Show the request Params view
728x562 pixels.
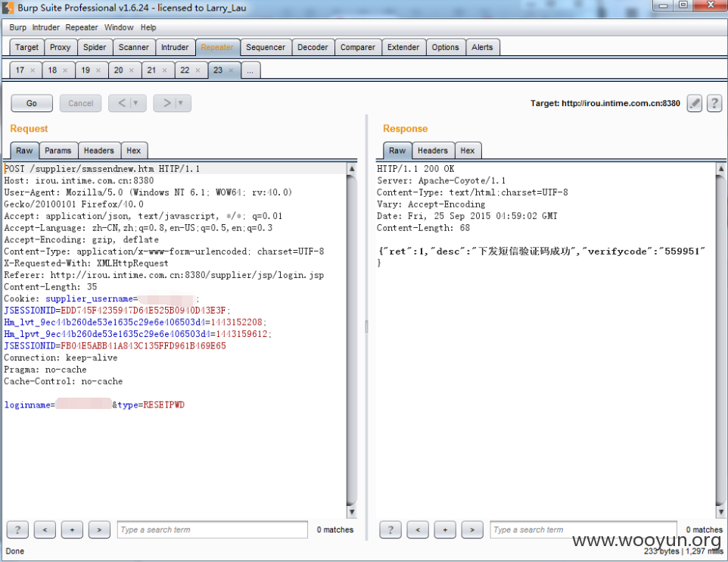(58, 151)
